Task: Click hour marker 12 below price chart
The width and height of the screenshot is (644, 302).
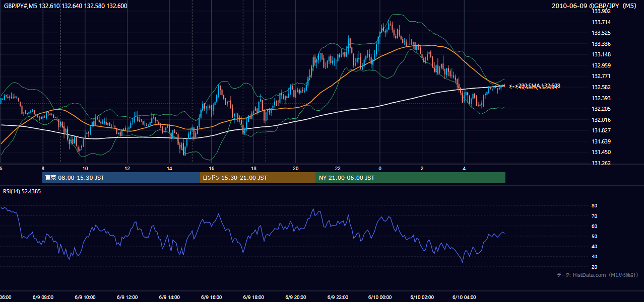Action: pos(127,169)
